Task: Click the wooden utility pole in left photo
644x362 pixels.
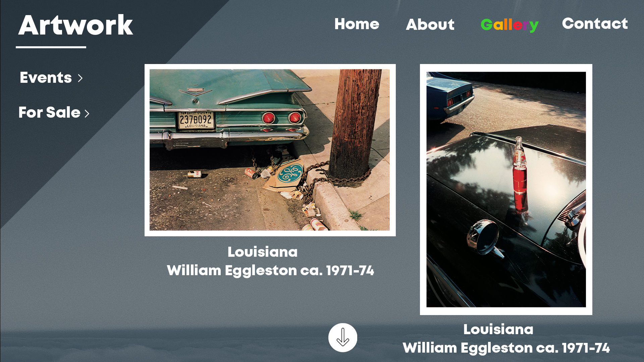Action: 354,124
